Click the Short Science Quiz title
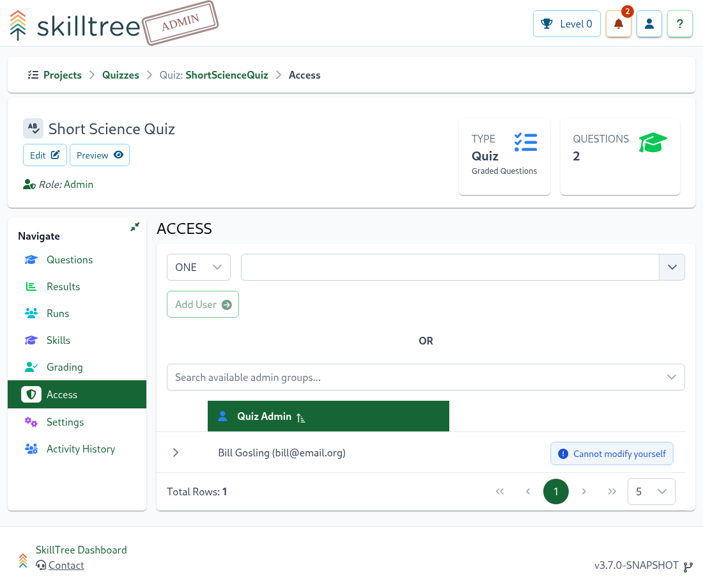 click(112, 128)
